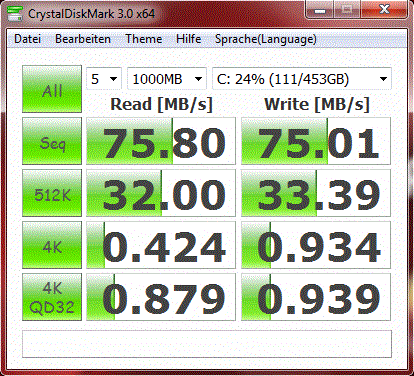Click the Read [MB/s] column header
Image resolution: width=414 pixels, height=376 pixels.
tap(161, 104)
